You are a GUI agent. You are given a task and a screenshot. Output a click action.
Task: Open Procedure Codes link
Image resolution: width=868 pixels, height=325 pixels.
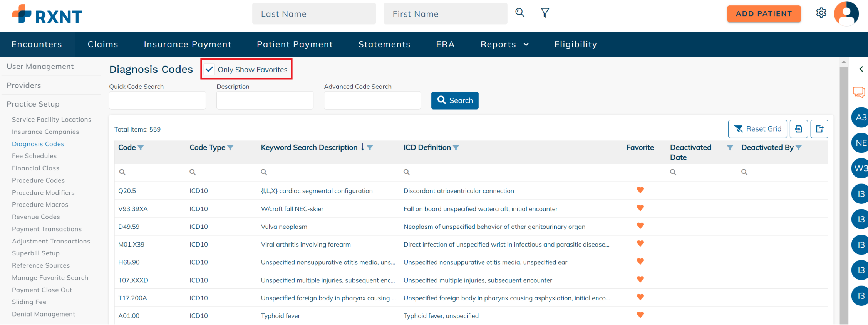click(x=38, y=180)
